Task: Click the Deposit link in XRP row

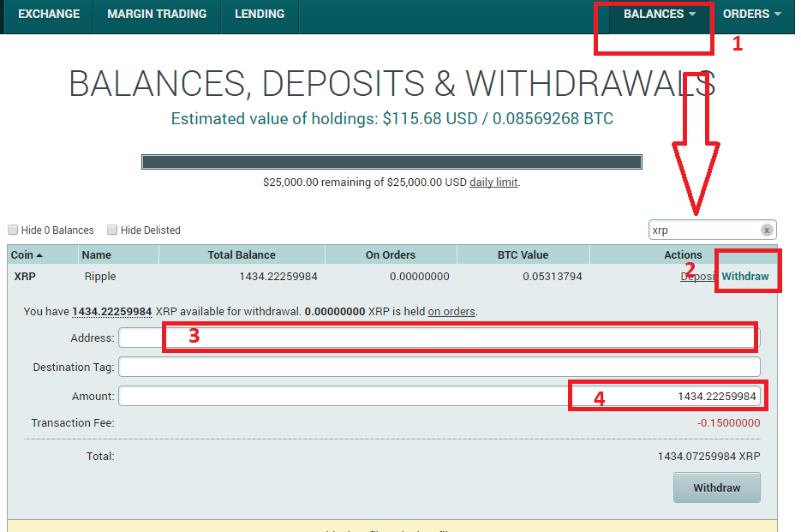Action: (698, 277)
